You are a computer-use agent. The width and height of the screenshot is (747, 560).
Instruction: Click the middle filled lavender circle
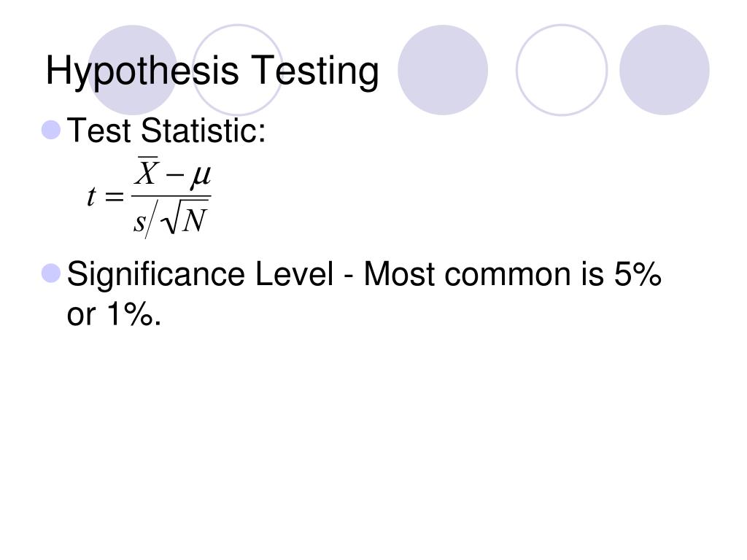[443, 70]
